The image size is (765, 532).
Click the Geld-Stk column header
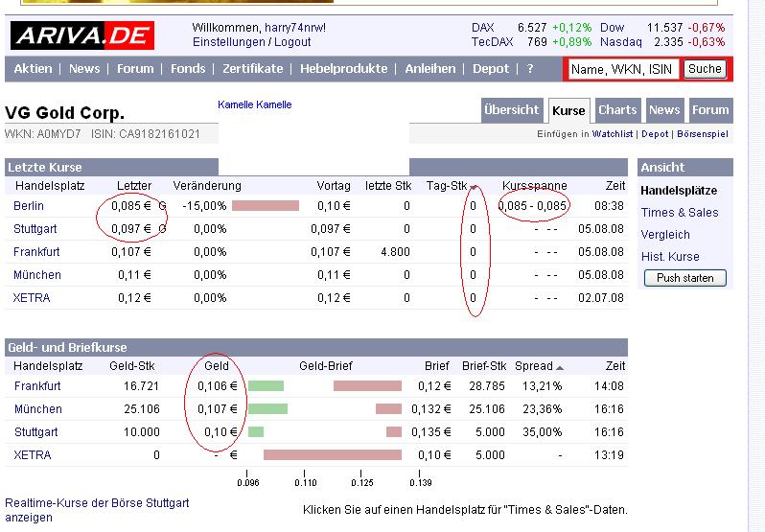click(131, 366)
